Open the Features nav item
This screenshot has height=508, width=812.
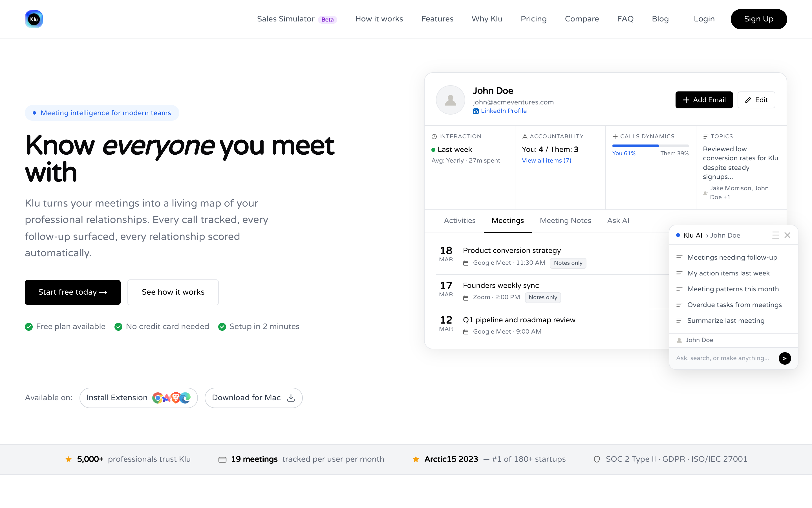click(437, 19)
